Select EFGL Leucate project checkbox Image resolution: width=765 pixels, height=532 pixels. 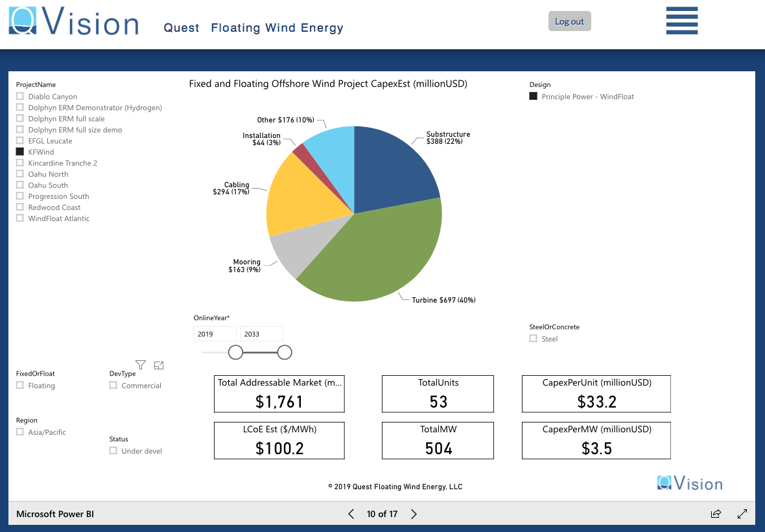click(20, 141)
